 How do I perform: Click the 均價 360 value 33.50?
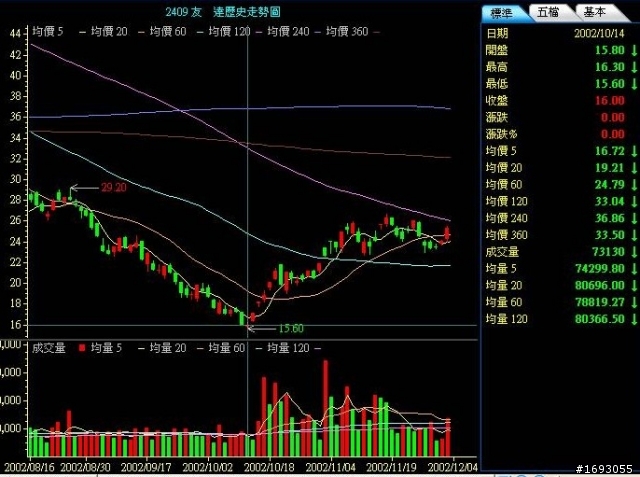pos(609,235)
